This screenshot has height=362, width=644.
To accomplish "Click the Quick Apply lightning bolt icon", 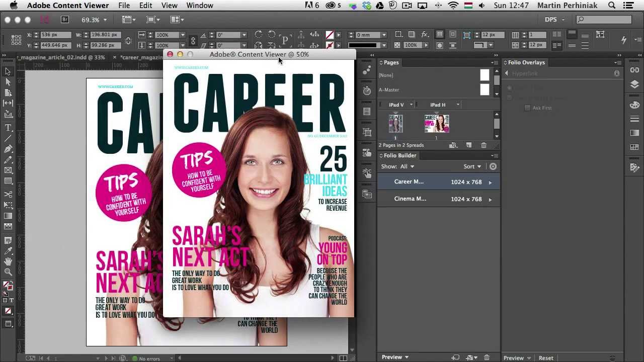I will pyautogui.click(x=624, y=39).
